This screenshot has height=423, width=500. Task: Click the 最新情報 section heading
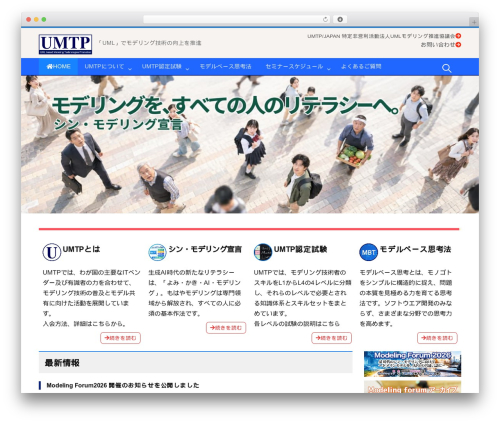(x=62, y=363)
